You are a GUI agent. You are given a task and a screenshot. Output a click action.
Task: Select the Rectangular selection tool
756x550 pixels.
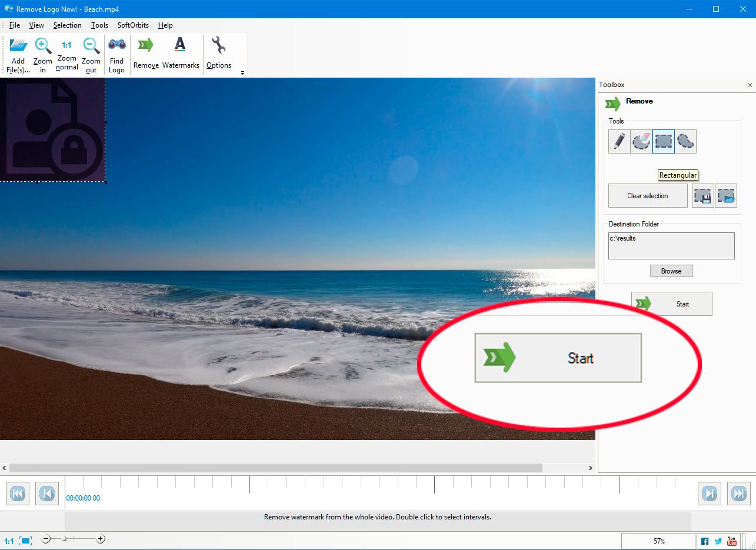click(x=664, y=142)
